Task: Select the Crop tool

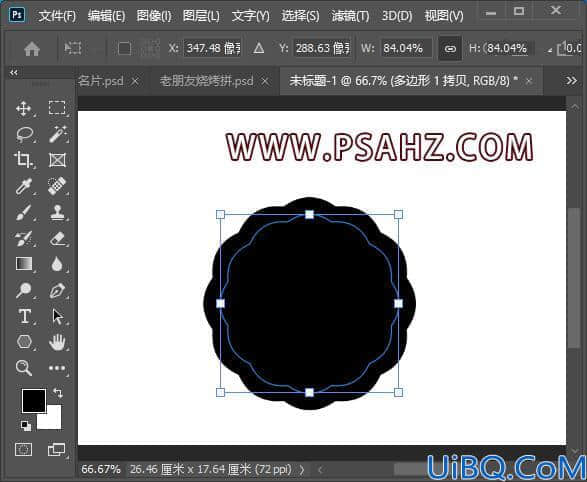Action: [23, 160]
